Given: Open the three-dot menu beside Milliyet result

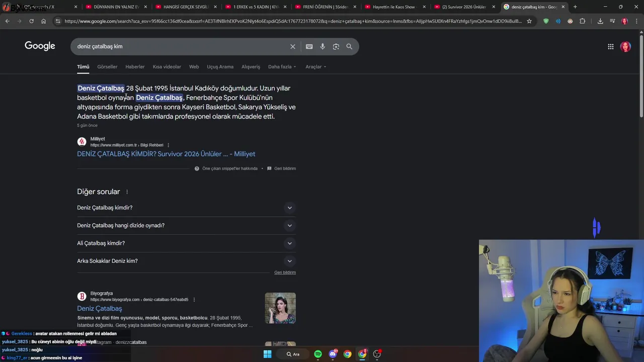Looking at the screenshot, I should [169, 145].
